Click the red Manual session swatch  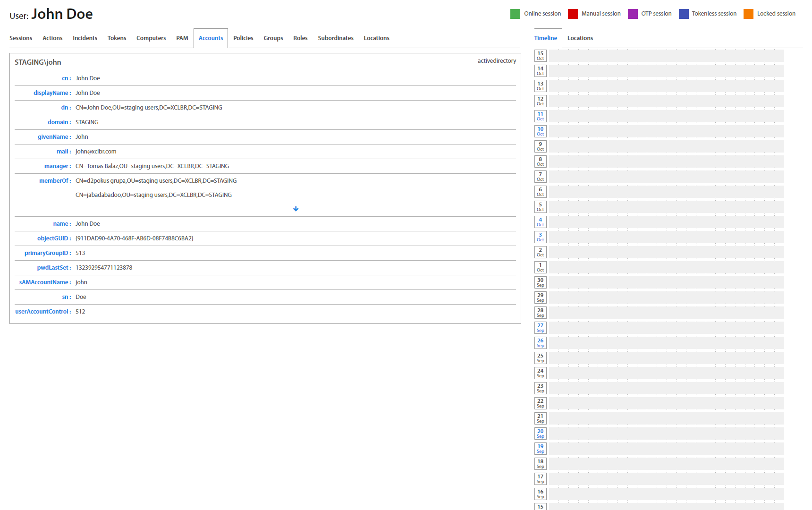click(573, 14)
